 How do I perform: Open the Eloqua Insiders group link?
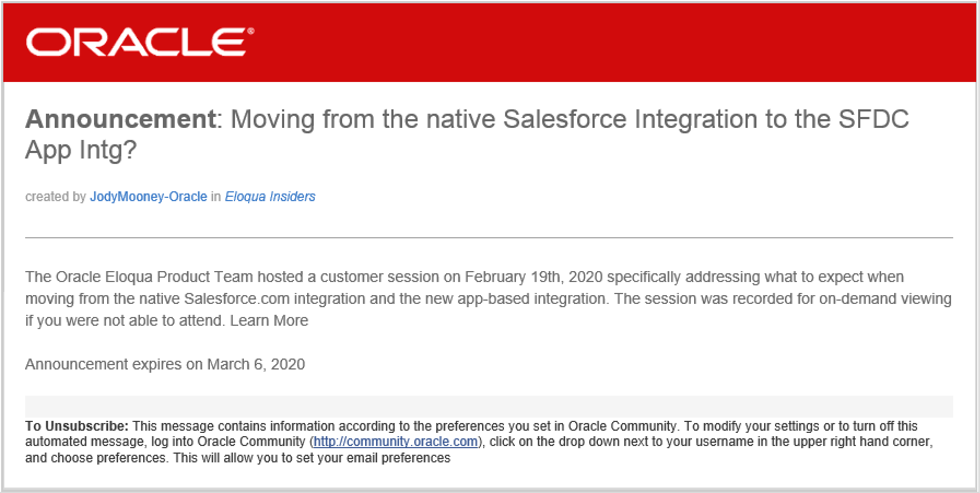270,197
